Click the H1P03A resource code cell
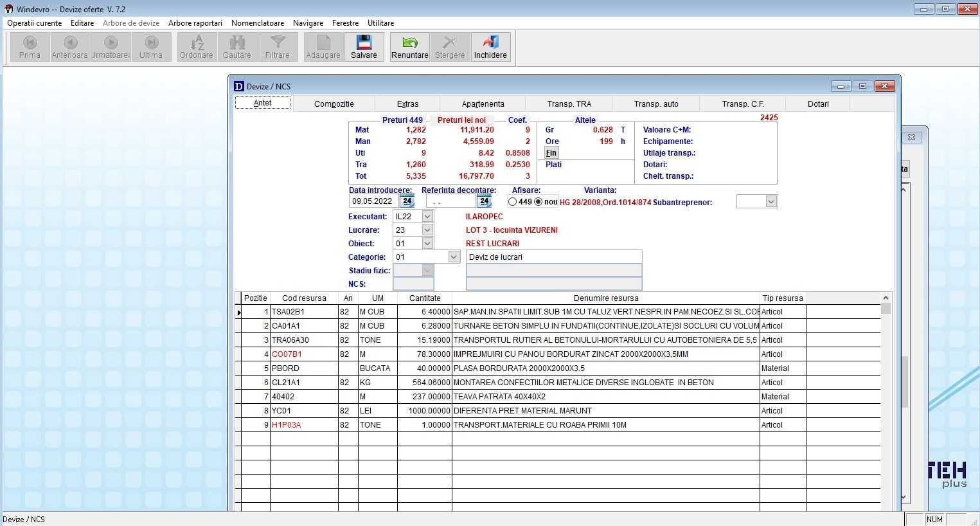Viewport: 980px width, 526px height. pyautogui.click(x=304, y=425)
